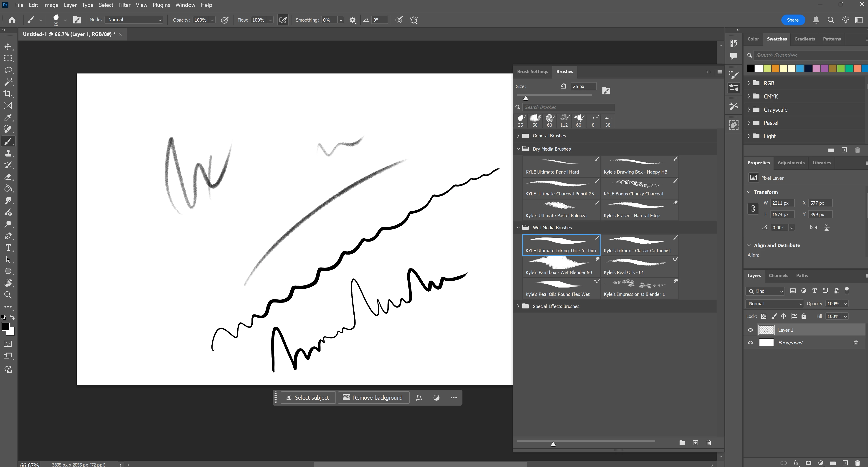Screen dimensions: 868x467
Task: Open the Filter menu
Action: [x=124, y=5]
